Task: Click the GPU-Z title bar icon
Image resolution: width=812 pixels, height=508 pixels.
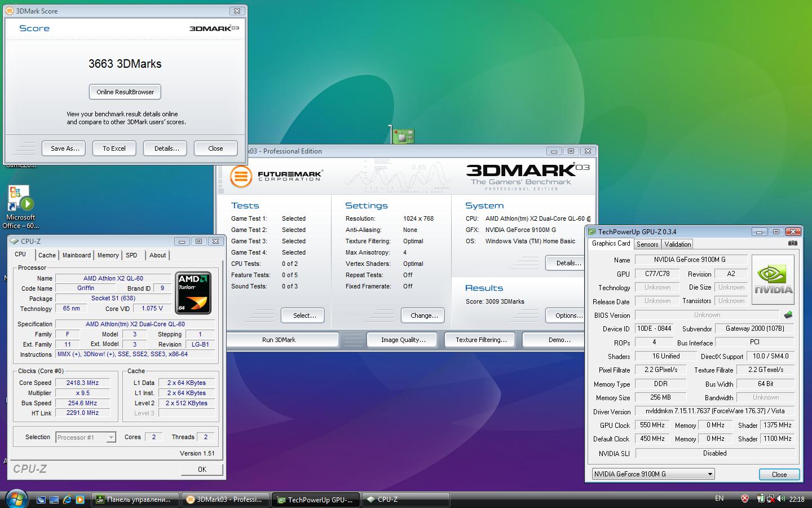Action: 592,231
